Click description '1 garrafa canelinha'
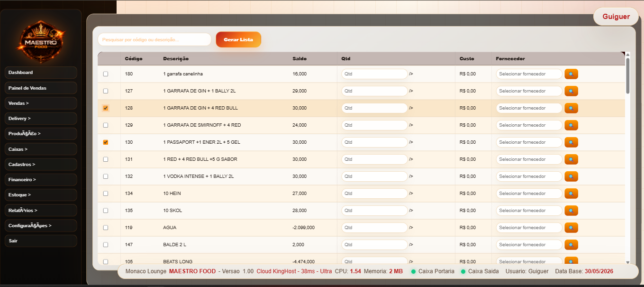This screenshot has width=644, height=287. point(183,74)
